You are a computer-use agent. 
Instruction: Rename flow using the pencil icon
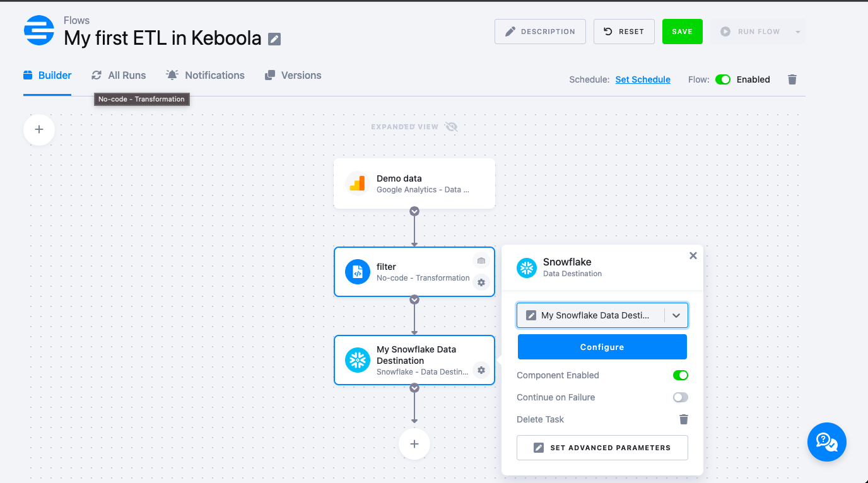[274, 38]
